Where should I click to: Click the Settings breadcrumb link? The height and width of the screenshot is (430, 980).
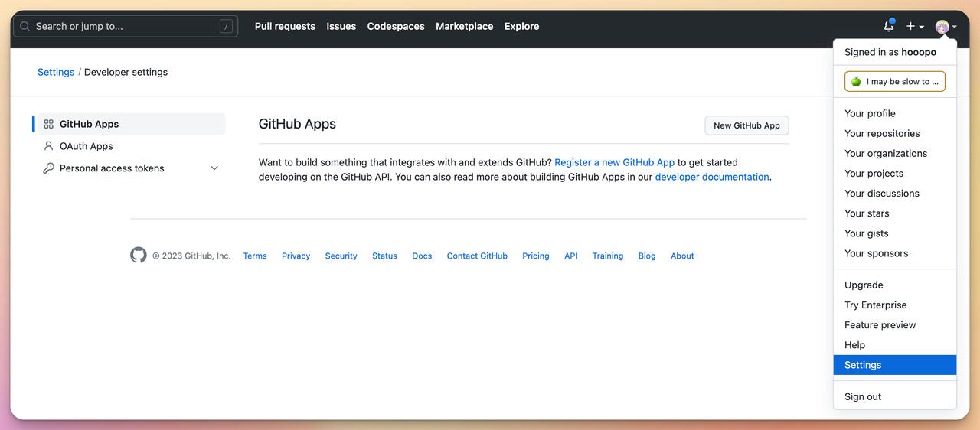tap(56, 72)
